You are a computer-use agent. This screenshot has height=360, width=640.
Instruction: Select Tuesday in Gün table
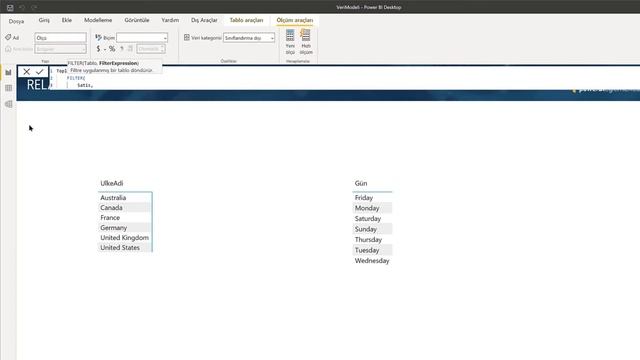coord(367,250)
